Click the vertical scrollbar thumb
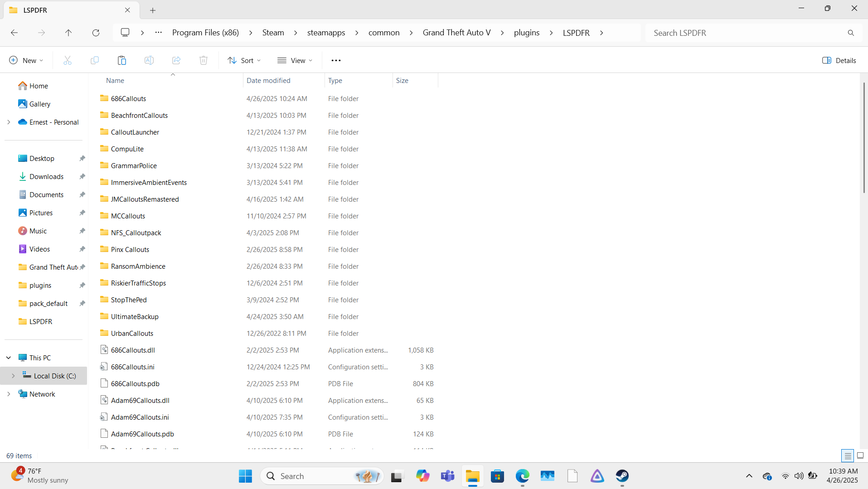This screenshot has width=868, height=489. tap(864, 138)
